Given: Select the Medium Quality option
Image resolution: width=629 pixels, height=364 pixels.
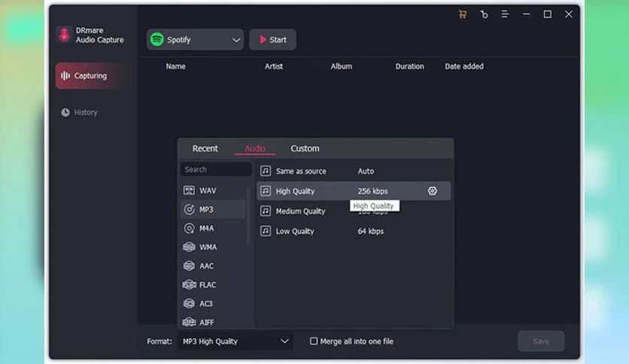Looking at the screenshot, I should tap(354, 211).
